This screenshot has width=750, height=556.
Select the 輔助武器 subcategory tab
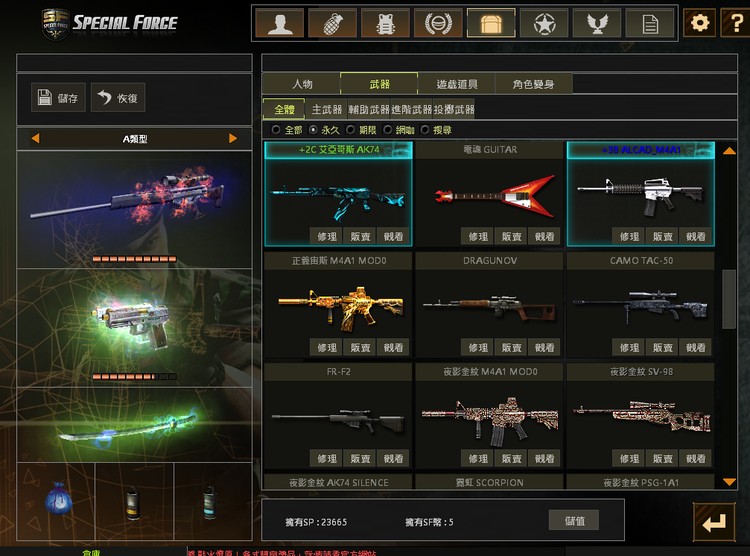(369, 109)
